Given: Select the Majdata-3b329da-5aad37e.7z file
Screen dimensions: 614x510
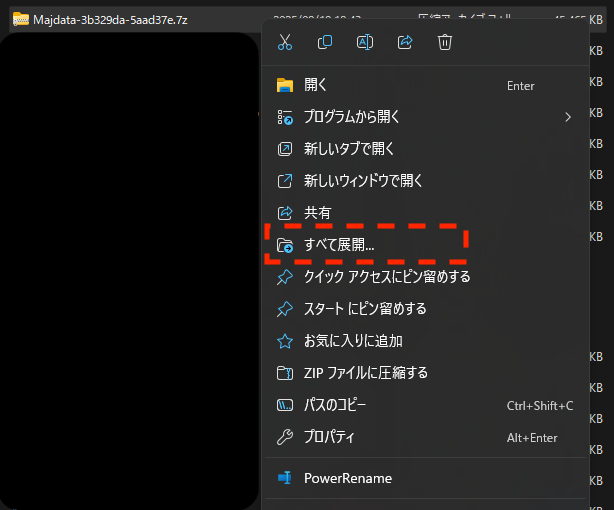Looking at the screenshot, I should [x=109, y=19].
